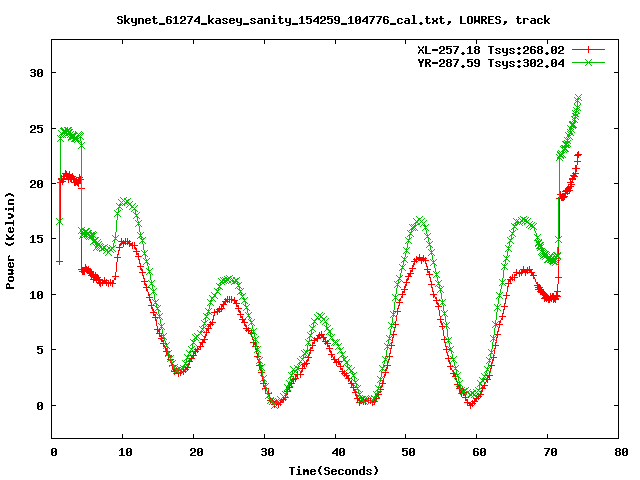640x480 pixels.
Task: Click the YR-287.59 Tsys:302.04 legend label
Action: pos(491,63)
